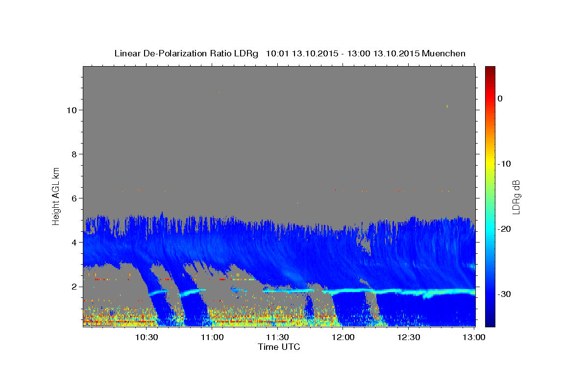
Task: Click the 'Height AGL km' axis label
Action: pyautogui.click(x=56, y=196)
